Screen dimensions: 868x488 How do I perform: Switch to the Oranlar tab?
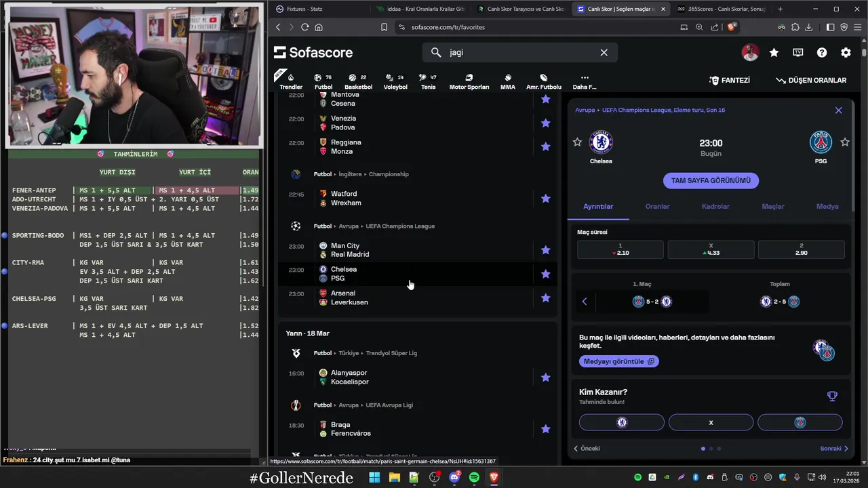[657, 206]
